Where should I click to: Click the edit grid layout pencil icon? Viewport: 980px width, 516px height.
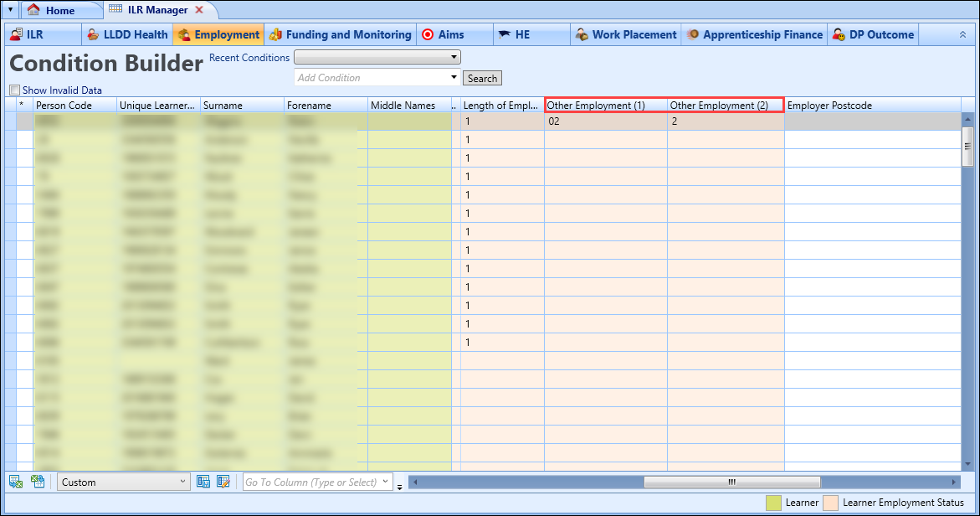click(223, 482)
